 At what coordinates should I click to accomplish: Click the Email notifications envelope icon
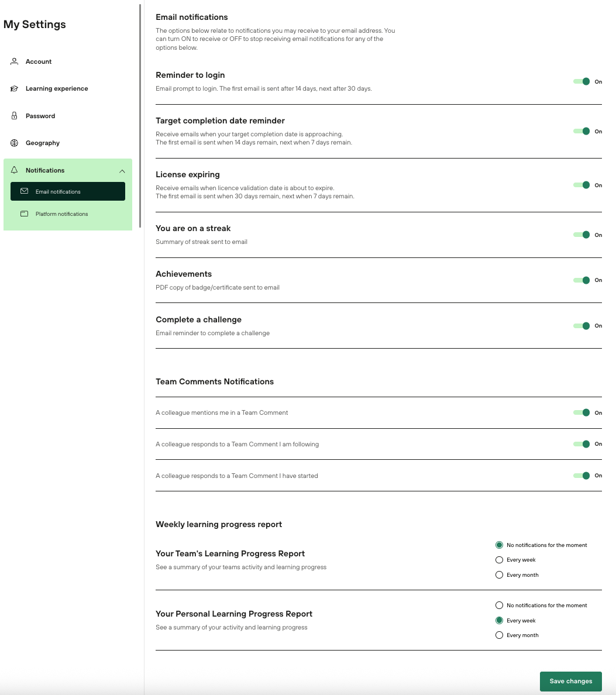pos(24,191)
